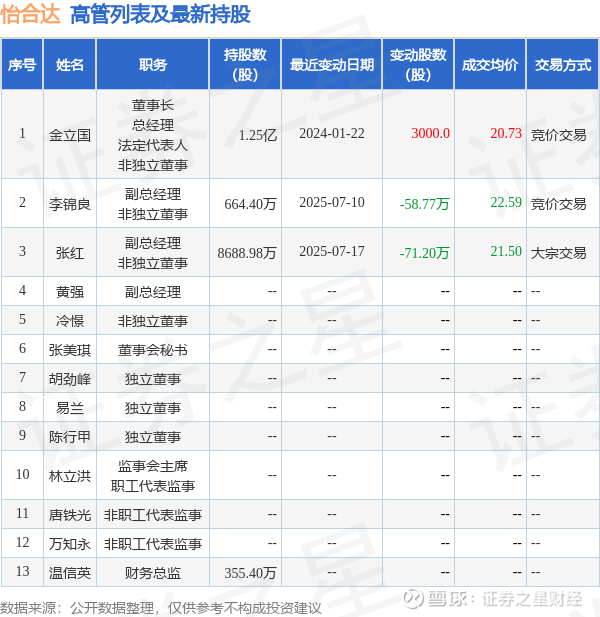The width and height of the screenshot is (600, 617).
Task: Click the date 2024-01-22
Action: (x=332, y=133)
